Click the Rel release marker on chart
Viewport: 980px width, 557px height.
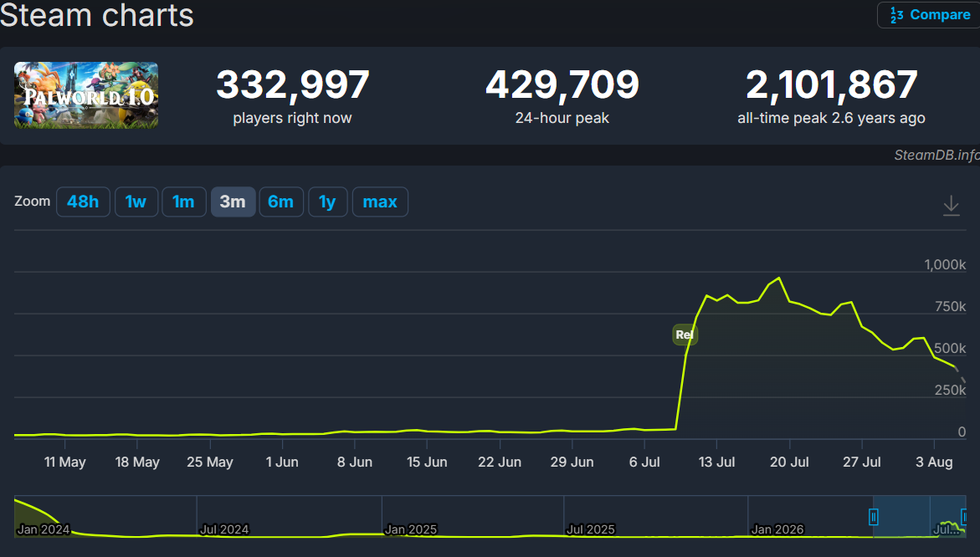click(685, 335)
